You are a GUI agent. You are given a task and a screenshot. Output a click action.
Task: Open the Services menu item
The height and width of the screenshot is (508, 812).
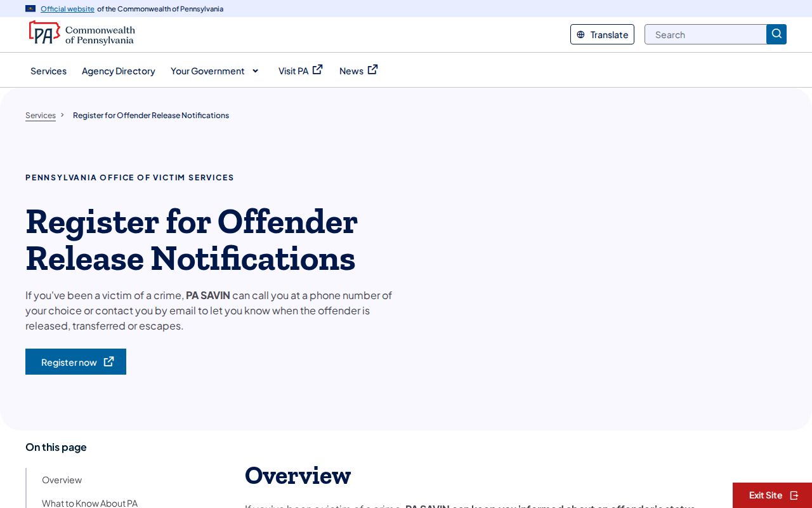[x=48, y=71]
